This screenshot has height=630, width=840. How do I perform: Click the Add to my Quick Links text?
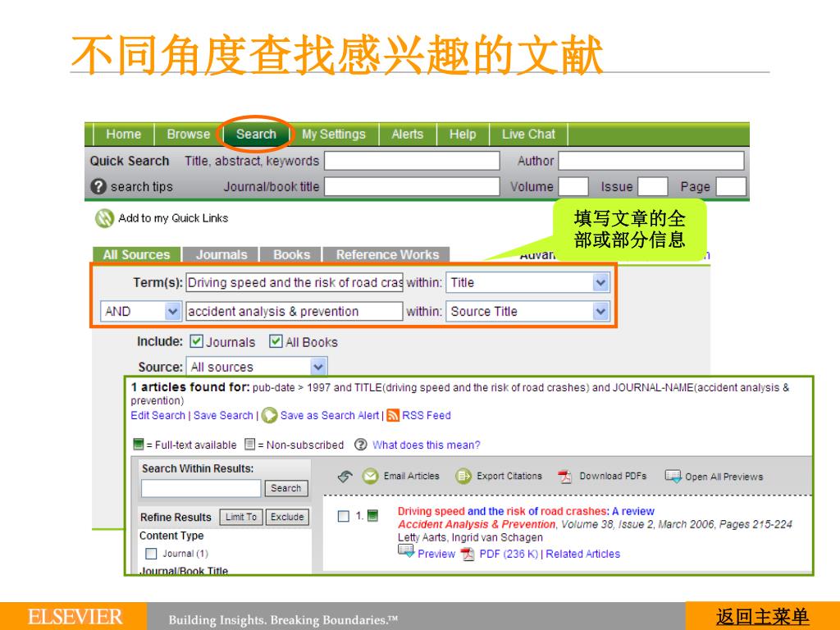click(173, 218)
